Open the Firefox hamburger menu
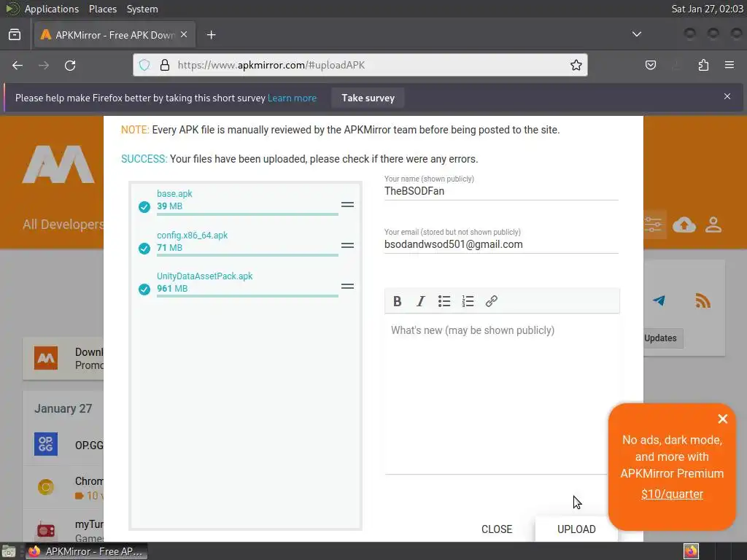747x560 pixels. tap(729, 65)
